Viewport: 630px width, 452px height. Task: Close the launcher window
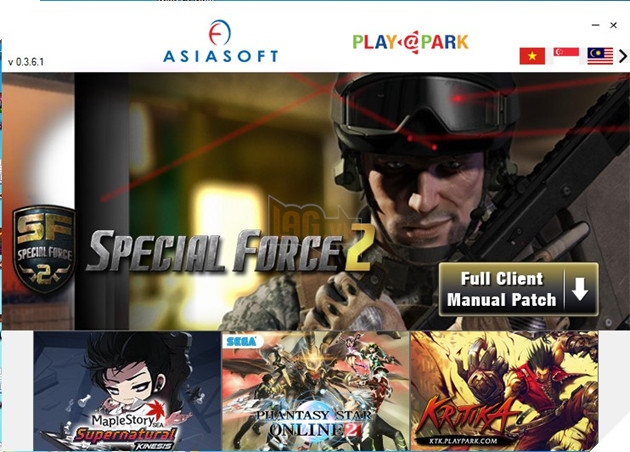(614, 25)
